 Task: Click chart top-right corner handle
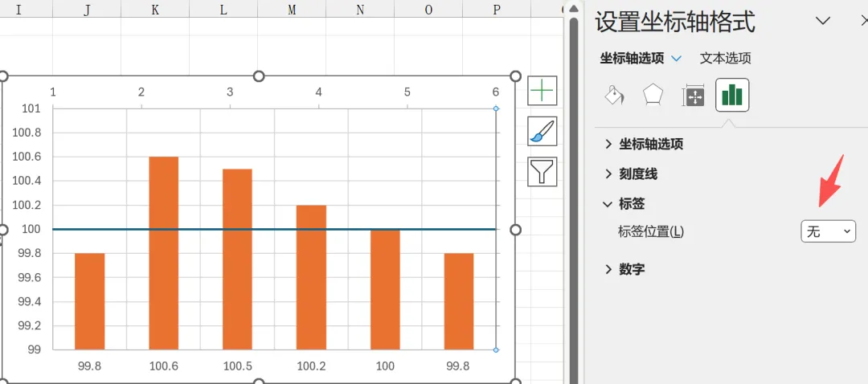tap(515, 76)
